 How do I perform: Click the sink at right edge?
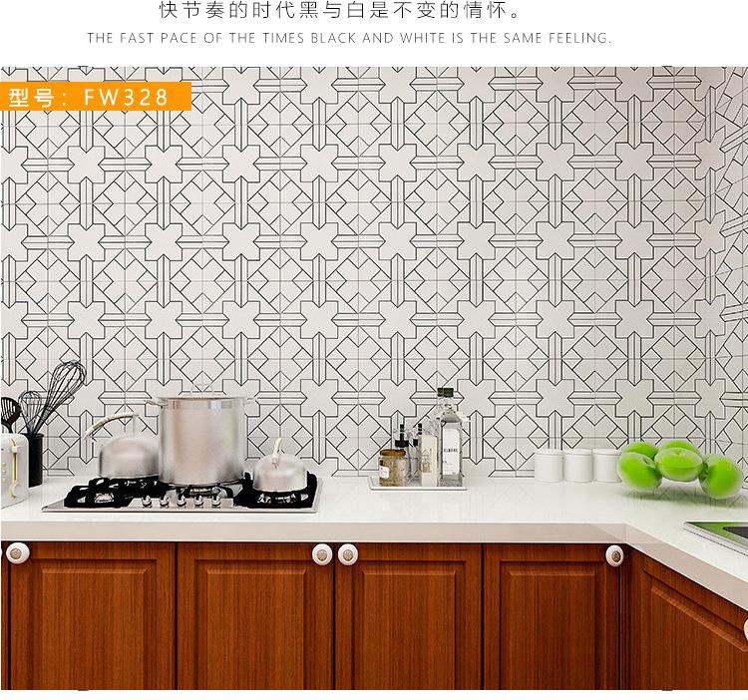coord(718,535)
